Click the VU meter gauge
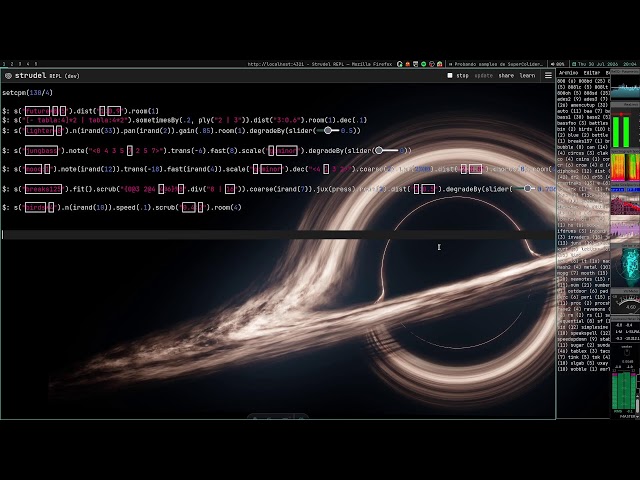Screen dimensions: 640x480 (626, 305)
